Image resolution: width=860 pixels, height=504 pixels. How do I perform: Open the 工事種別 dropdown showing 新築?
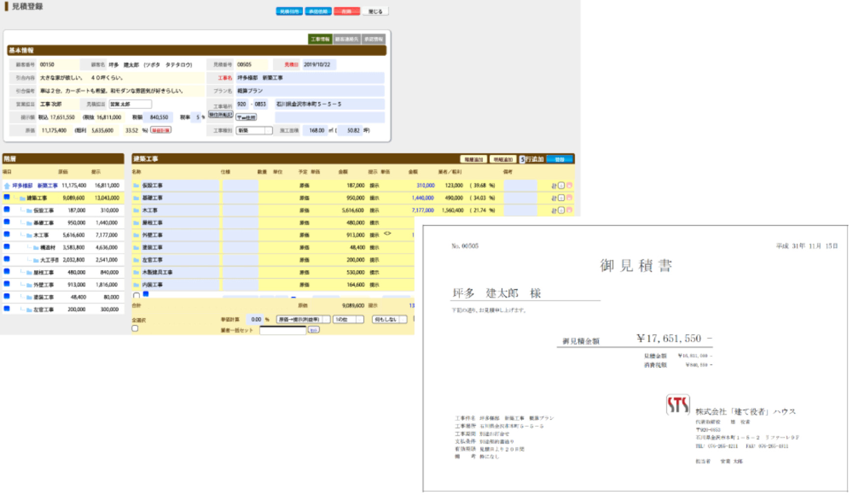[254, 131]
